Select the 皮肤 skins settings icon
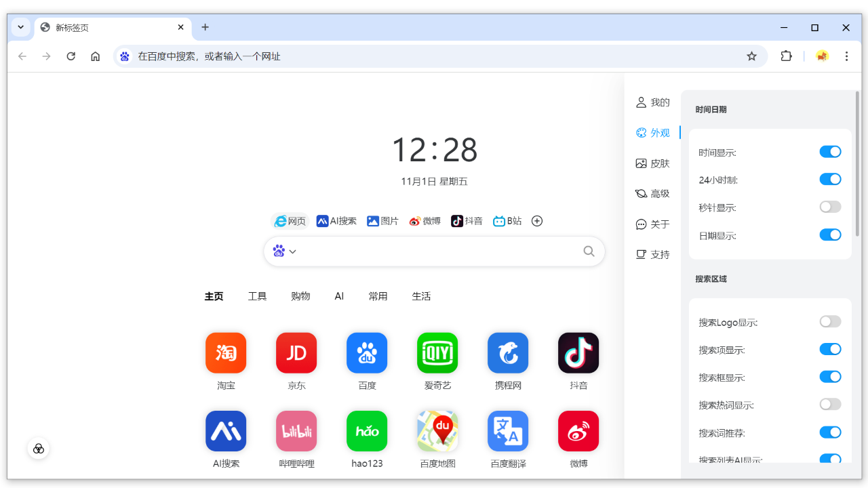This screenshot has width=868, height=488. (x=653, y=163)
